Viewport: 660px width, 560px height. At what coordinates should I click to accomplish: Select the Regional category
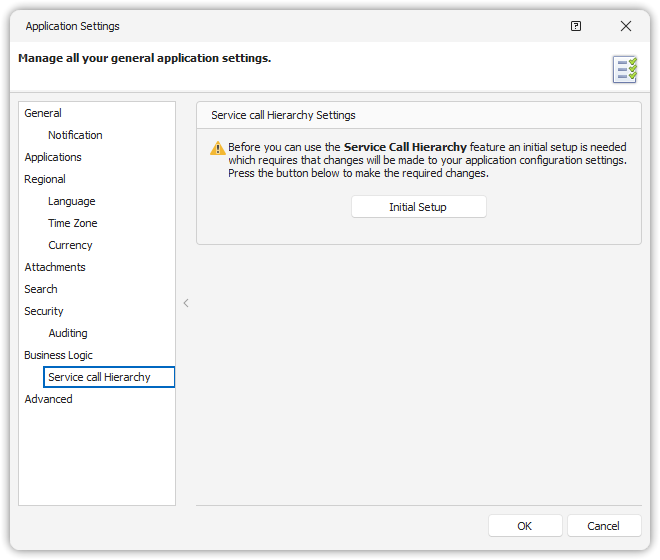[45, 179]
